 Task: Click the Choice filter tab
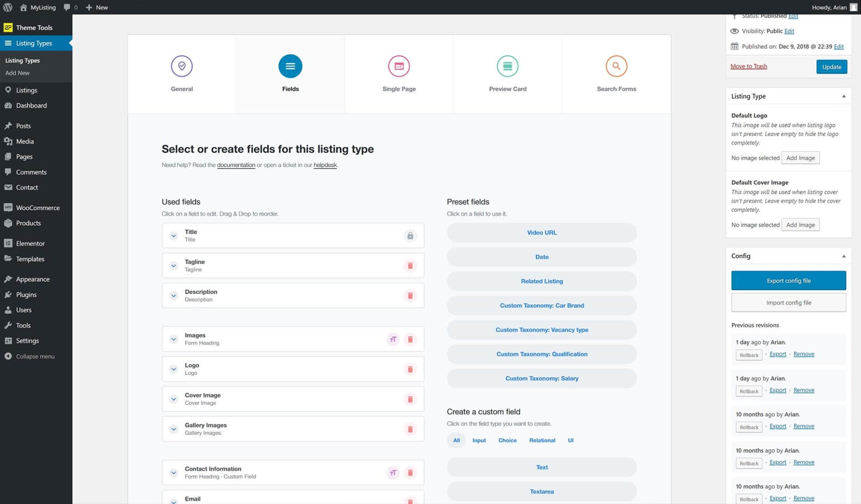[x=508, y=440]
